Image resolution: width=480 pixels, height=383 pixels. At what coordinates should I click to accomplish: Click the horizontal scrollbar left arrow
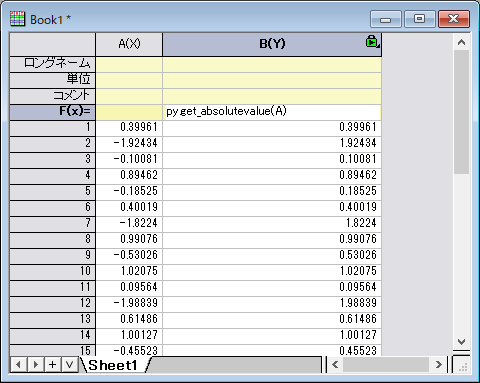(335, 365)
